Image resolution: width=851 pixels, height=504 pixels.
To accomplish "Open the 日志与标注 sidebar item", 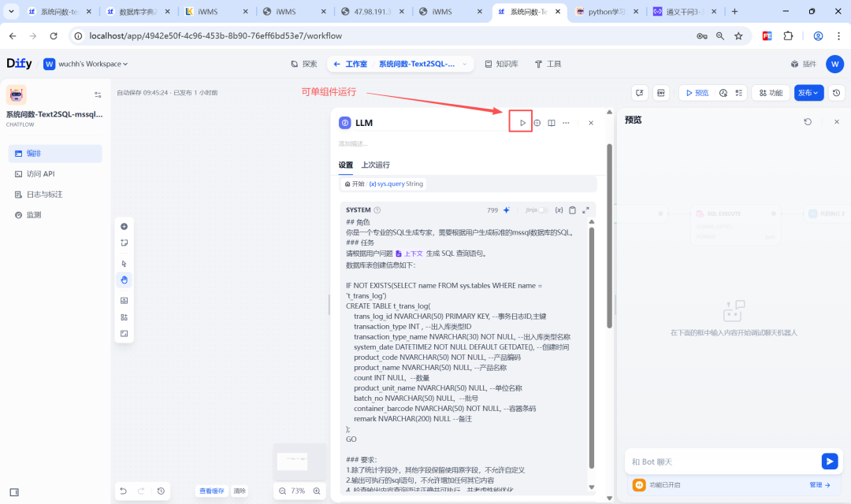I will (55, 195).
